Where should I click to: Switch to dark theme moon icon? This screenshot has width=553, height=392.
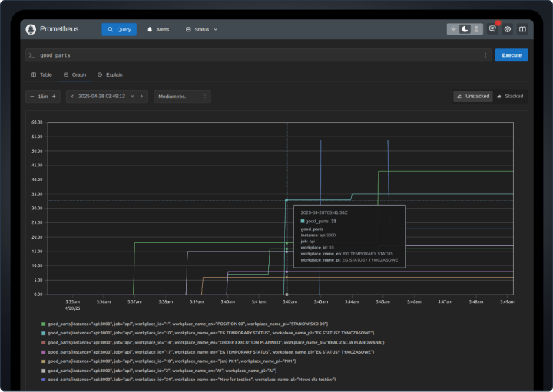click(465, 29)
